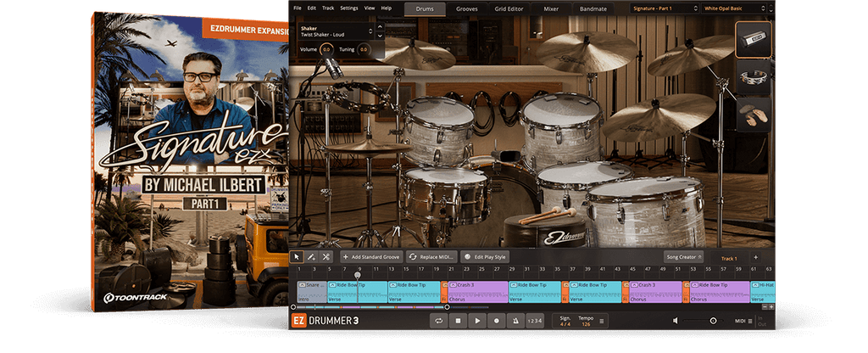Open the File menu
Viewport: 868px width, 353px height.
point(298,8)
